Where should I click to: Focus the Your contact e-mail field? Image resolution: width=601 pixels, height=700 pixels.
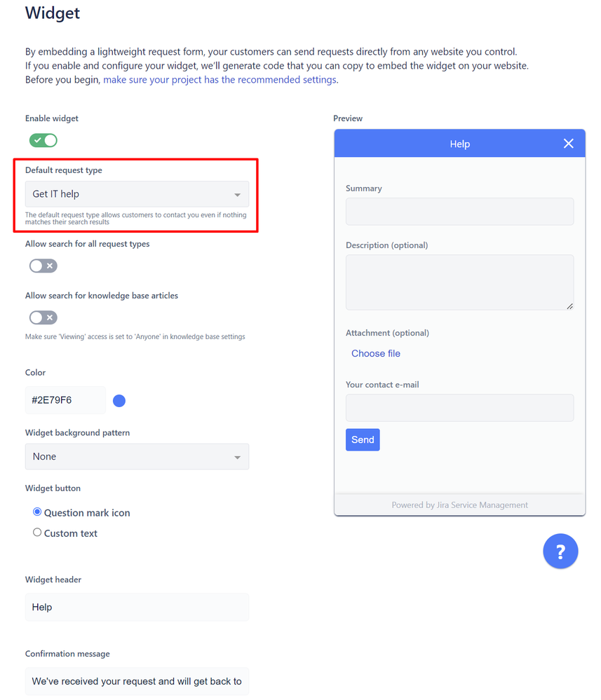pyautogui.click(x=459, y=408)
